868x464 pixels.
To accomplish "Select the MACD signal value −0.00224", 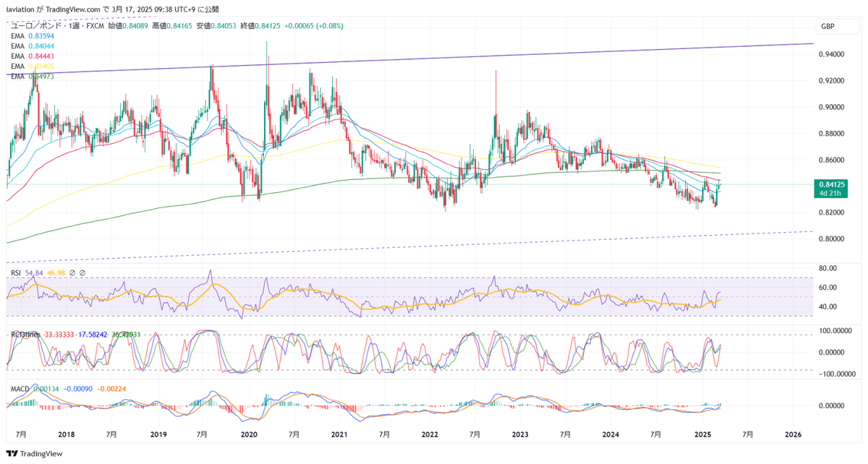I will [113, 389].
